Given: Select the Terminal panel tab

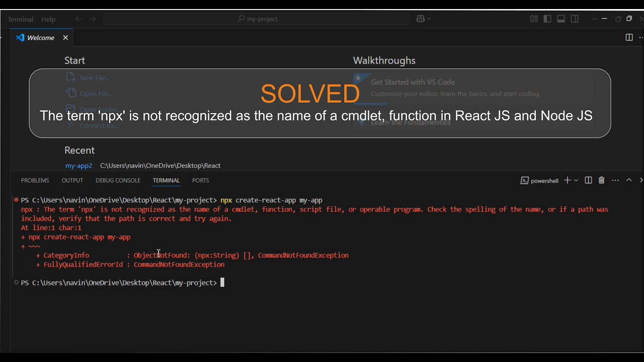Looking at the screenshot, I should click(x=166, y=180).
